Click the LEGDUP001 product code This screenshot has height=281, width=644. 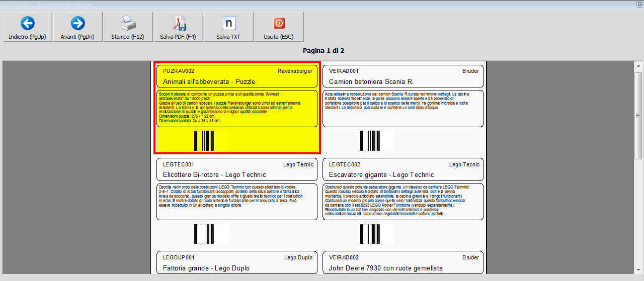pyautogui.click(x=179, y=257)
